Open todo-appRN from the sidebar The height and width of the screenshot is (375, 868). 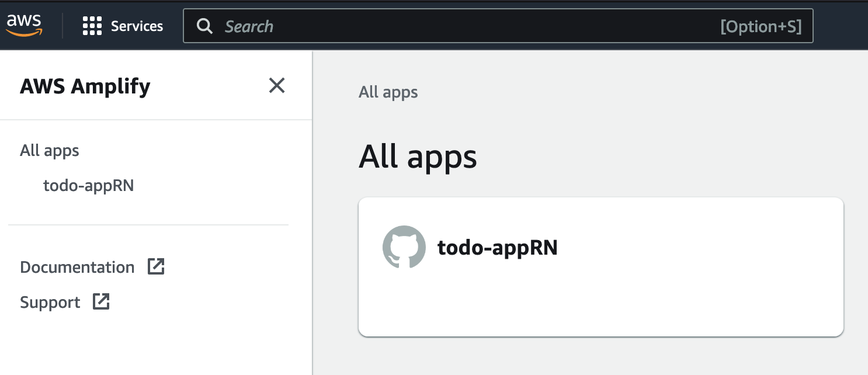click(89, 186)
